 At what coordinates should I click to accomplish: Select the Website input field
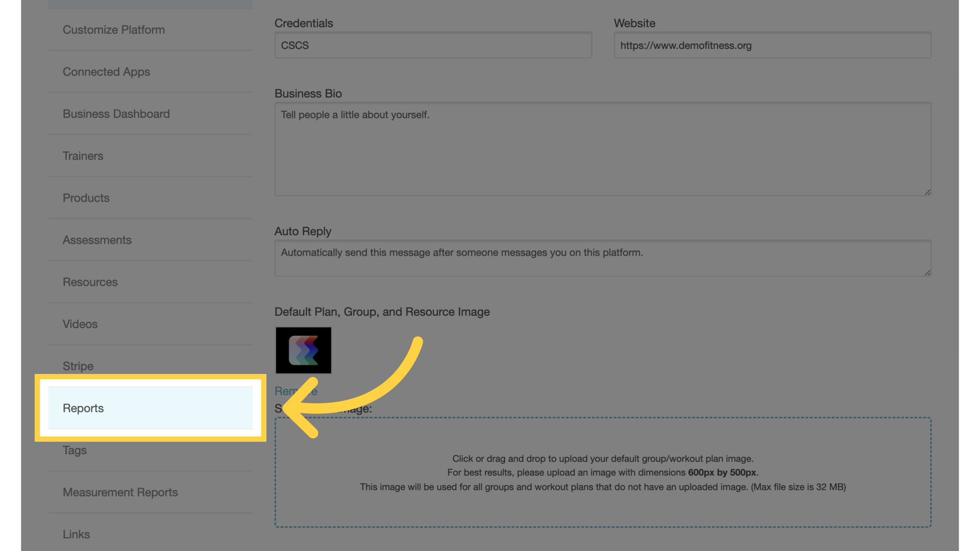coord(773,45)
